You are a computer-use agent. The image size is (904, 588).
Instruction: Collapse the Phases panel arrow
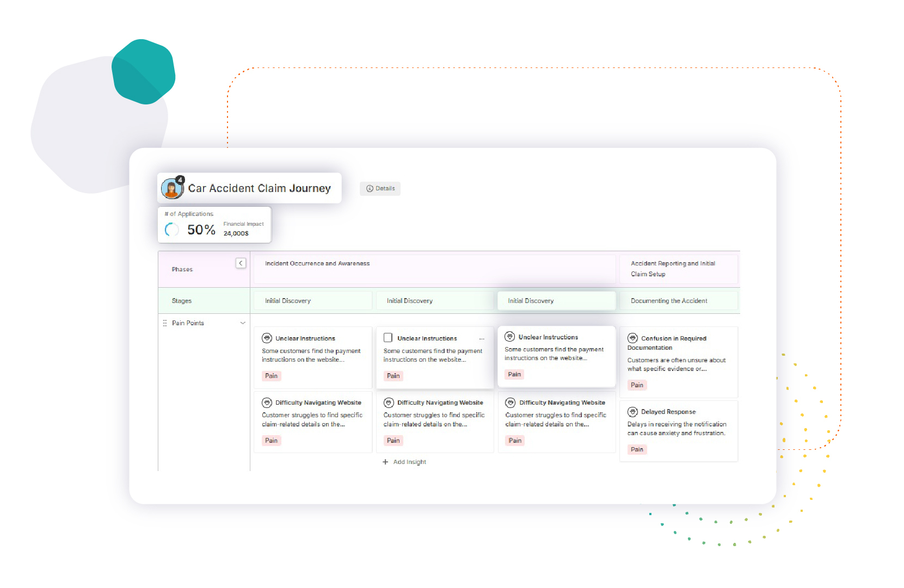(x=241, y=263)
